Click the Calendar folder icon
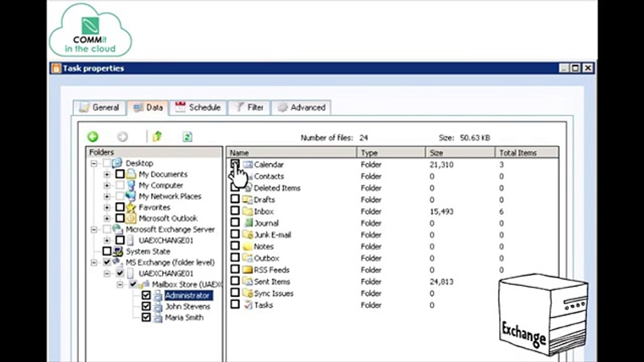 pyautogui.click(x=247, y=164)
